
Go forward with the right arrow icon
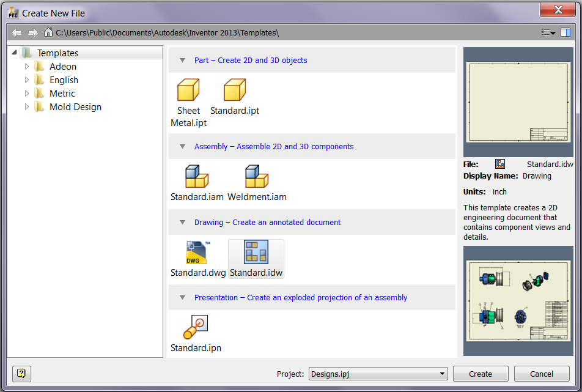pos(32,32)
